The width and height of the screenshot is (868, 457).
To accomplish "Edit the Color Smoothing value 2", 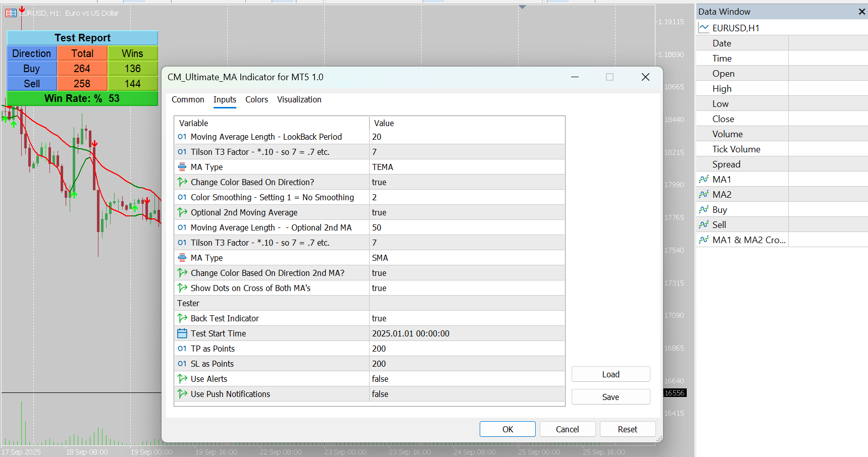I will (x=467, y=197).
